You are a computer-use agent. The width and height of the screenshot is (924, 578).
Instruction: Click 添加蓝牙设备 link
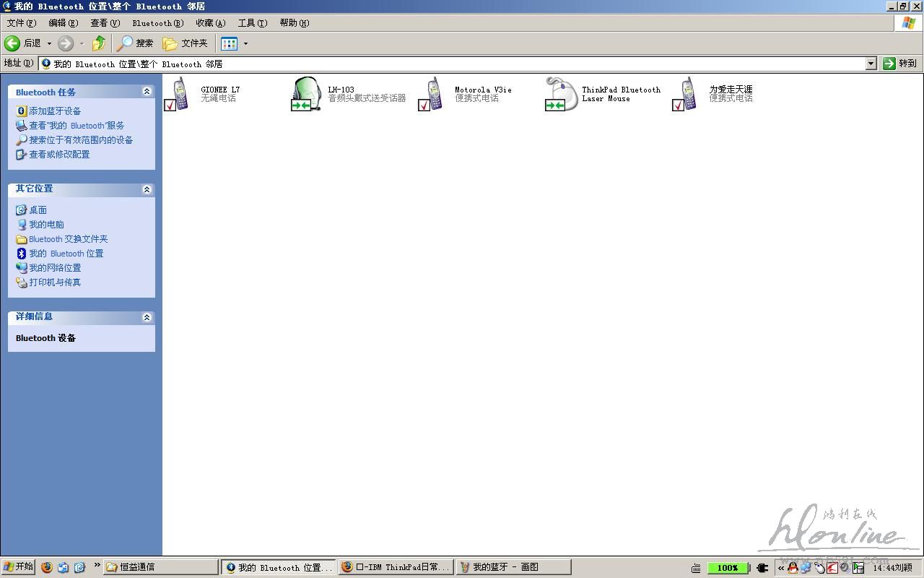point(55,111)
